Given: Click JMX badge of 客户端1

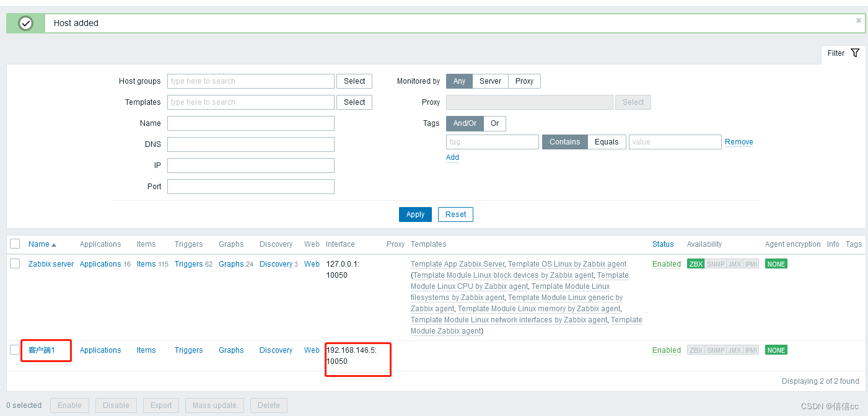Looking at the screenshot, I should click(x=735, y=350).
